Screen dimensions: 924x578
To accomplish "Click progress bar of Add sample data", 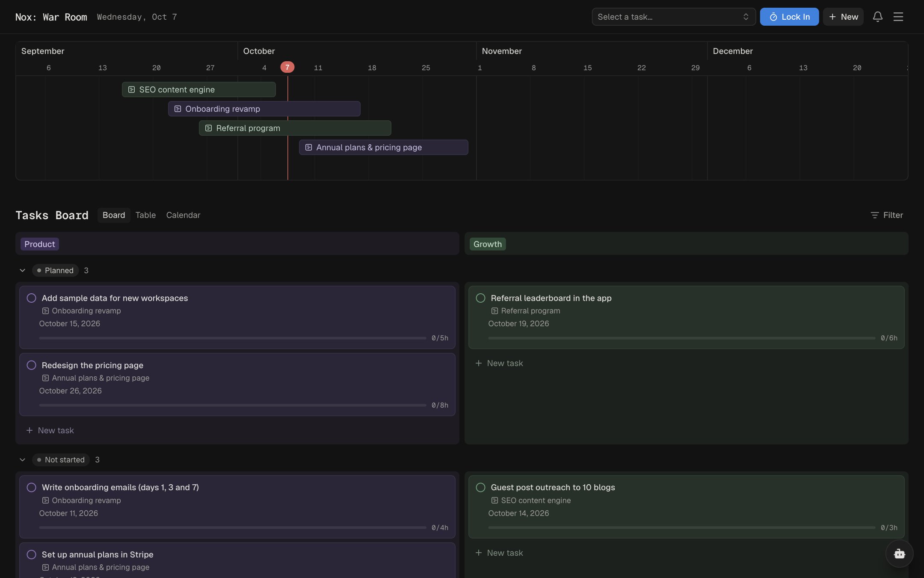I will [x=233, y=338].
